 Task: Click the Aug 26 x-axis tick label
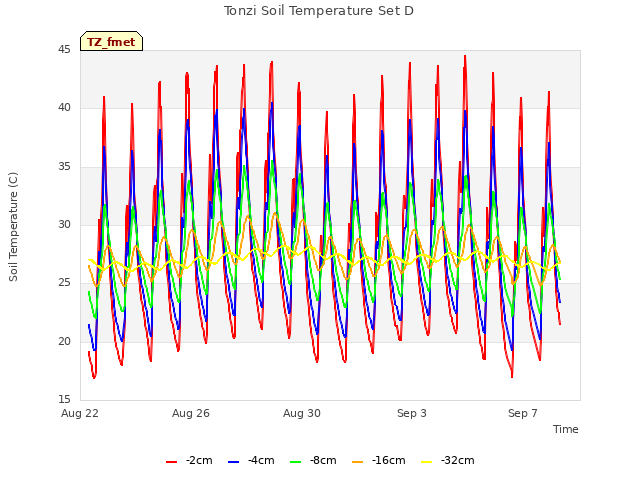point(191,413)
